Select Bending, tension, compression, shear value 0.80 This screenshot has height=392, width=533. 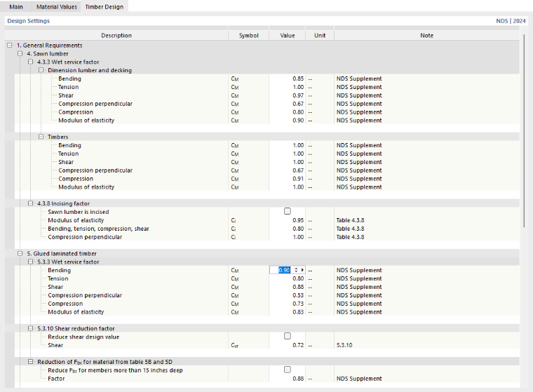(x=298, y=229)
